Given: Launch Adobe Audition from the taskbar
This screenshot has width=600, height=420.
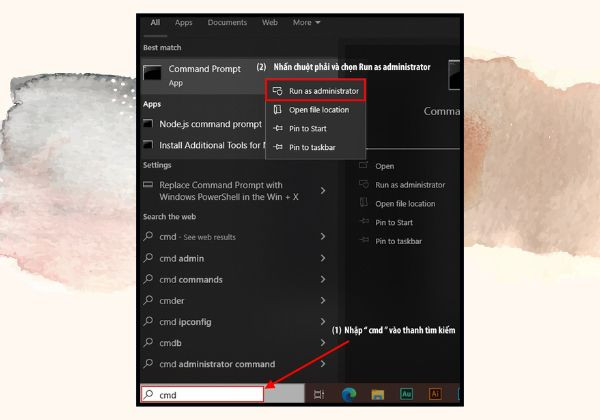Looking at the screenshot, I should tap(406, 394).
